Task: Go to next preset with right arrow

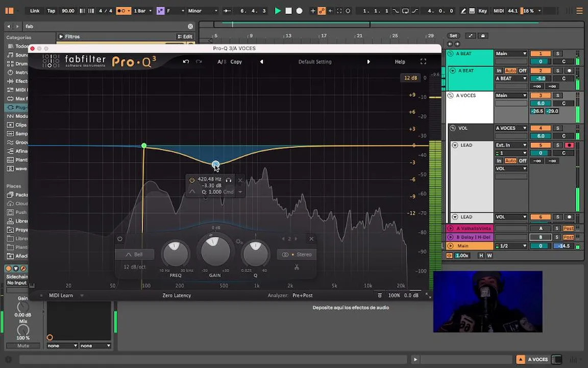Action: [x=368, y=61]
